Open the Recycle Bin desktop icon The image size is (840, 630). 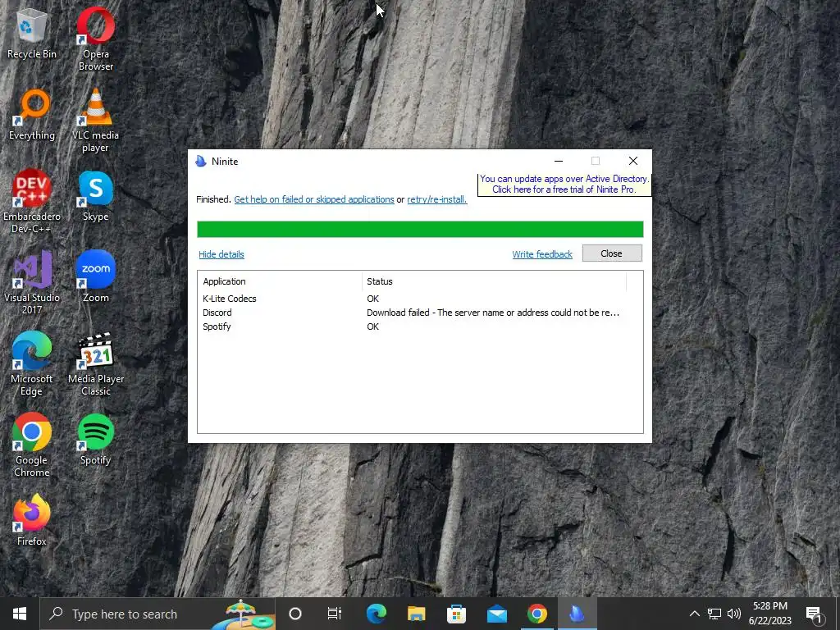tap(32, 34)
